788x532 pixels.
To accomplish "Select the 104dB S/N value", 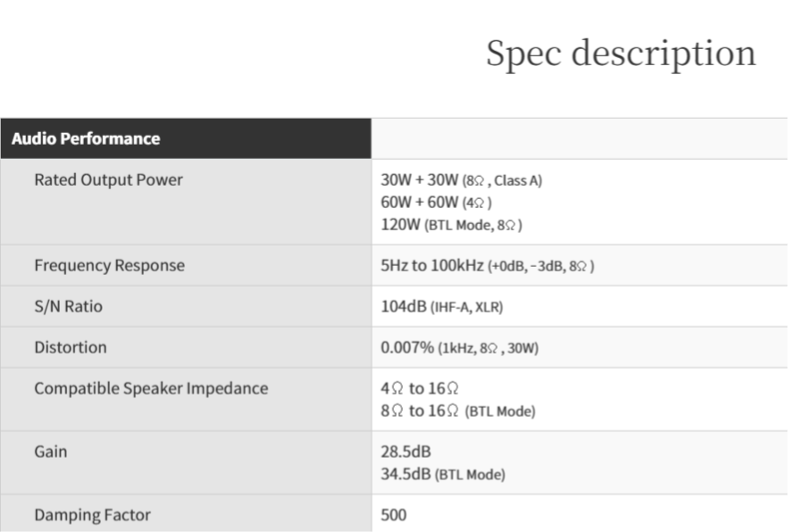I will point(442,306).
